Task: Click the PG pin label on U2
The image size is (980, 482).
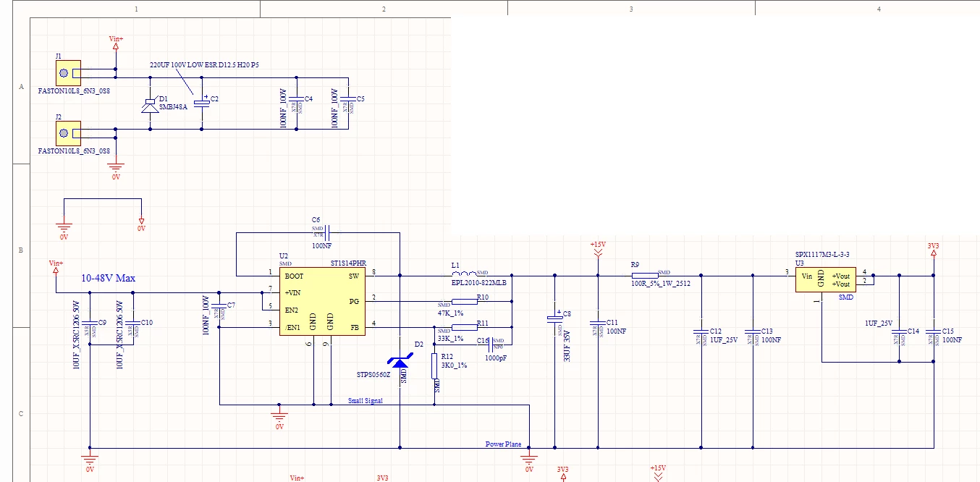Action: click(x=355, y=301)
